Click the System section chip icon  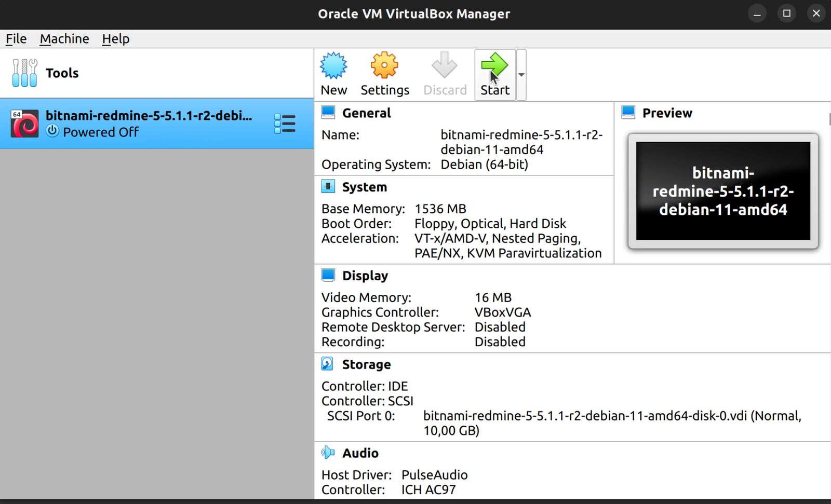click(328, 186)
